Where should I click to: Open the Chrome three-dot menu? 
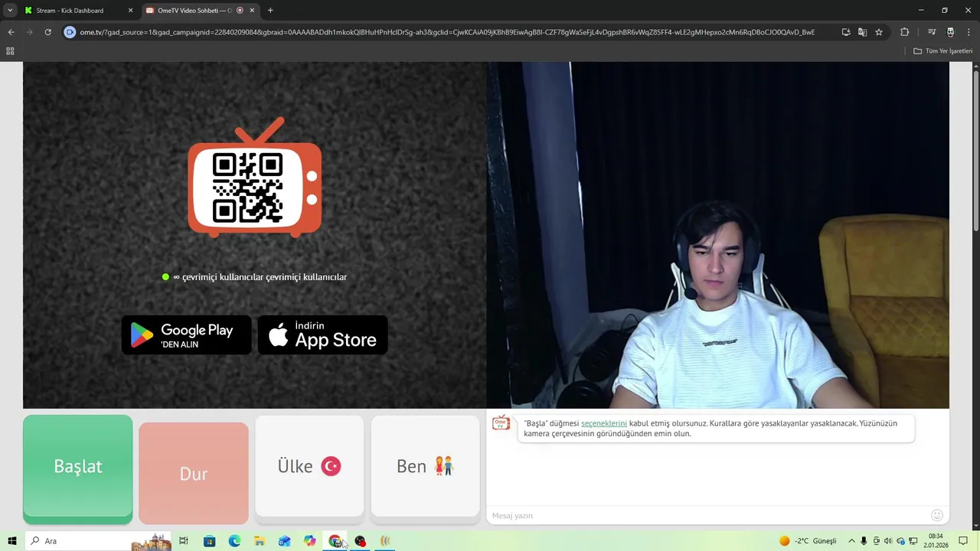click(x=969, y=32)
